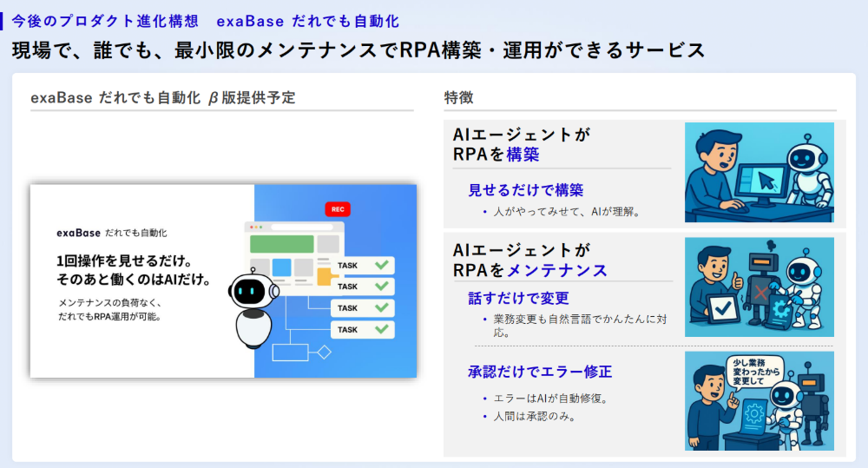Click the exaBase だれでも自動化 β版提供予定 header
This screenshot has width=868, height=468.
[163, 97]
